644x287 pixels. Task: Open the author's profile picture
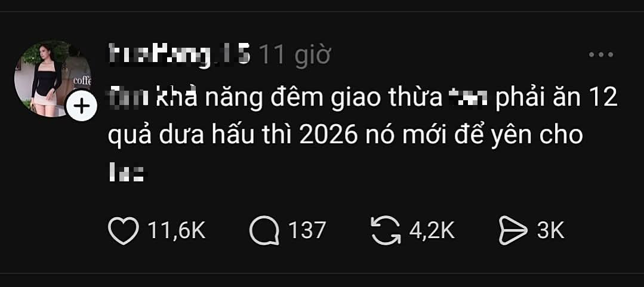point(53,79)
